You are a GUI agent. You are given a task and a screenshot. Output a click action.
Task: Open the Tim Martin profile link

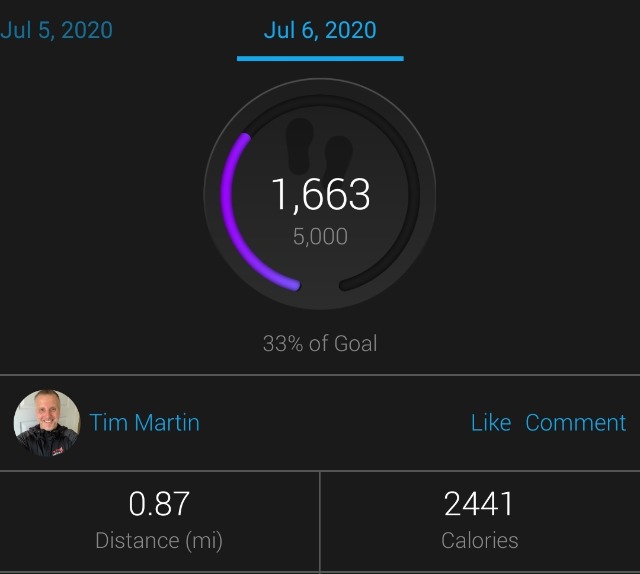(144, 423)
